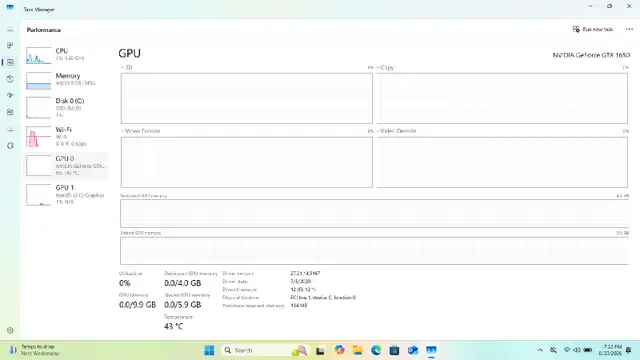Click the Shared GPU memory graph
The width and height of the screenshot is (640, 360).
[374, 251]
